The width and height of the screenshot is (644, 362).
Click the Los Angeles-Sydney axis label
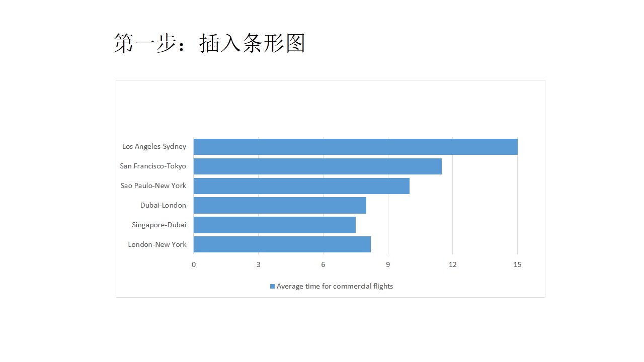(x=154, y=147)
